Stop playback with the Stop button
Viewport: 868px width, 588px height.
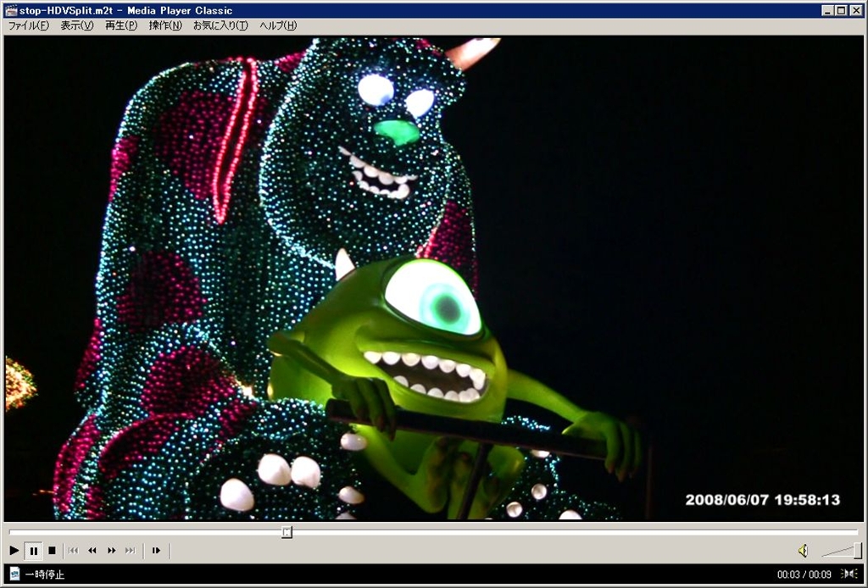tap(52, 551)
